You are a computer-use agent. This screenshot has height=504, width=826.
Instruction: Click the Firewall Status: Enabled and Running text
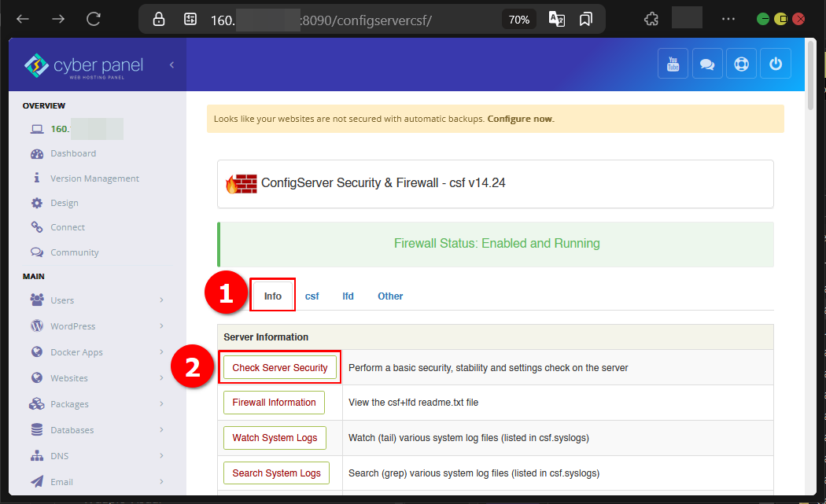pos(496,243)
